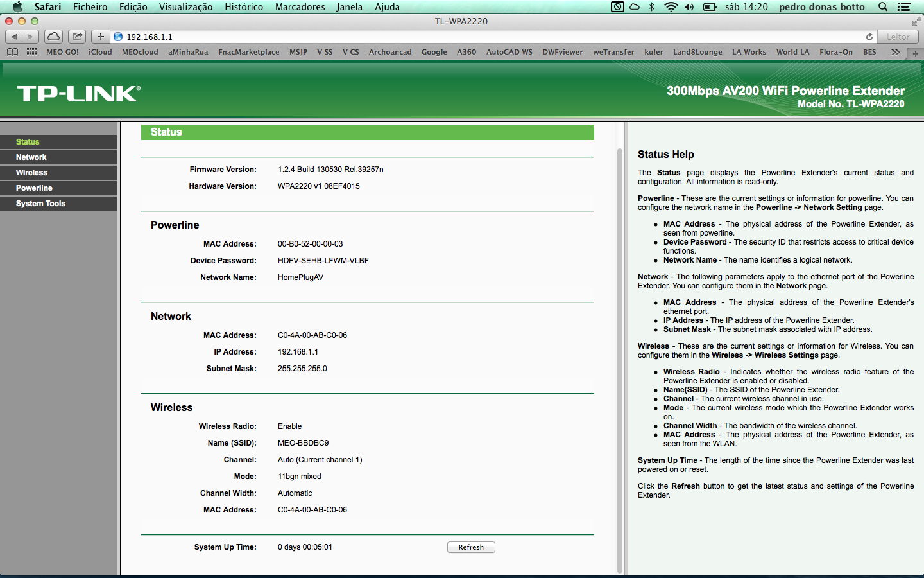Click the system up time value
924x578 pixels.
(305, 547)
